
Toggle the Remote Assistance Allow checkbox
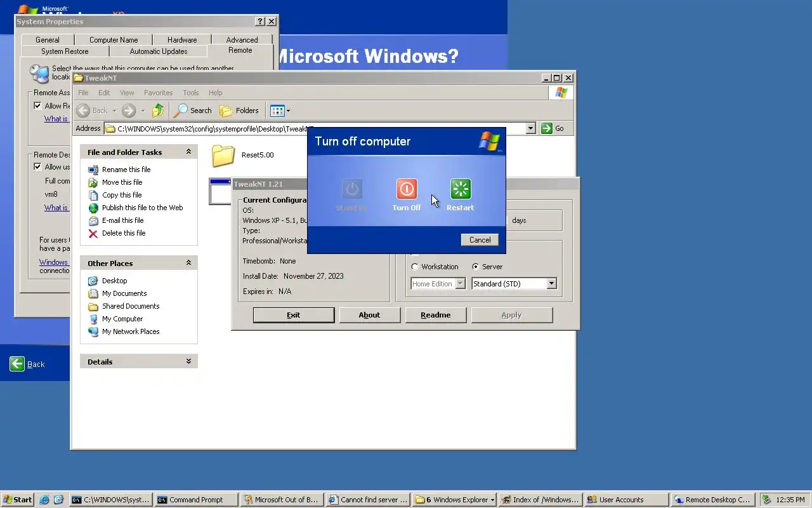[37, 106]
